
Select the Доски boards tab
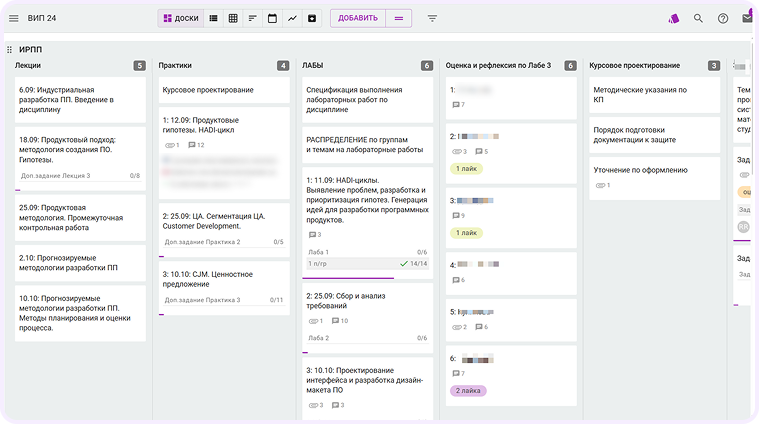point(180,18)
